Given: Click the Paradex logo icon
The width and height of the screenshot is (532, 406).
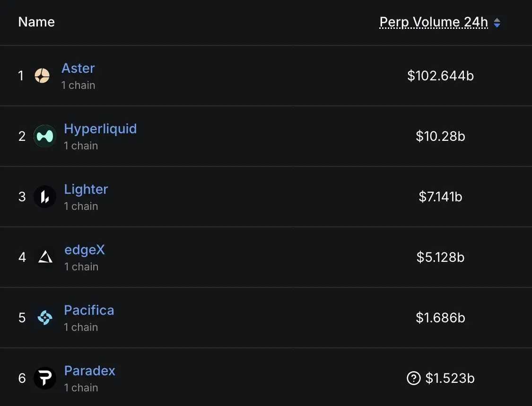Looking at the screenshot, I should 45,378.
